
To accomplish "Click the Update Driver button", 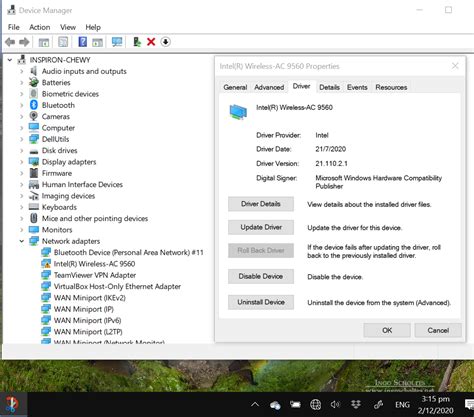I will pos(261,227).
